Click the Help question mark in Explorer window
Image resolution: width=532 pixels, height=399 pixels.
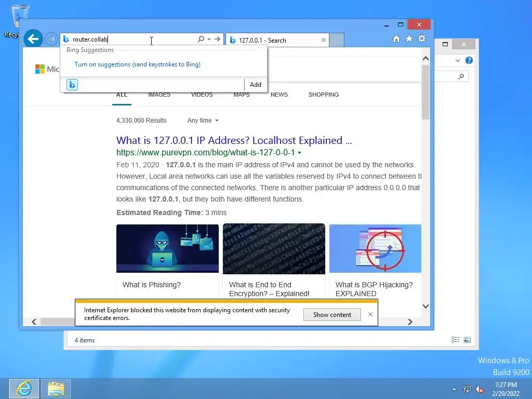pyautogui.click(x=469, y=60)
